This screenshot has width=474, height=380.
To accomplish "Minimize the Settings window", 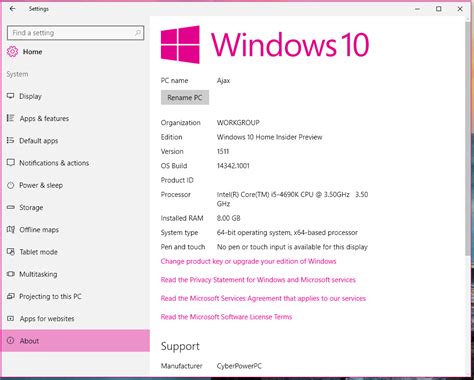I will coord(417,9).
